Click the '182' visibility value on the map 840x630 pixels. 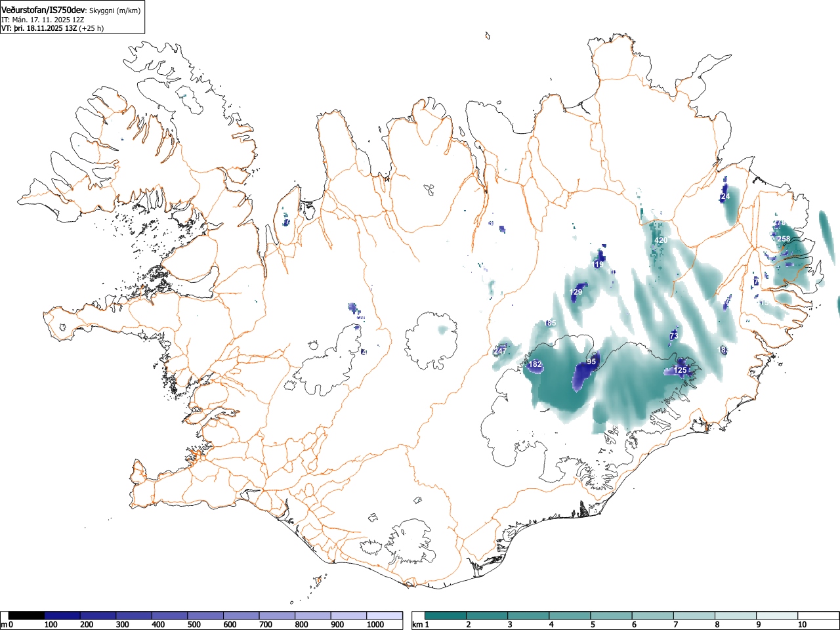(x=535, y=364)
